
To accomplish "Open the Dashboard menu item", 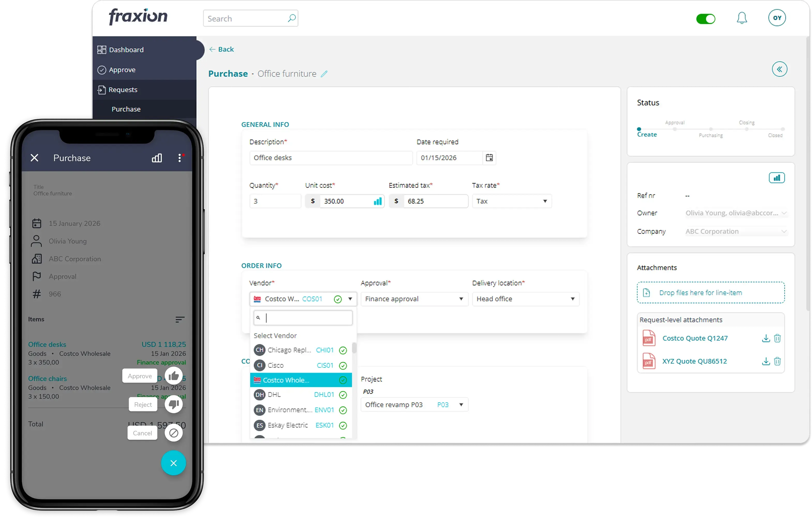I will (x=126, y=50).
